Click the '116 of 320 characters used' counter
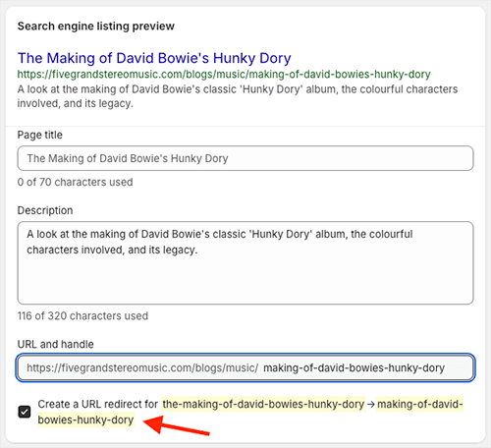Viewport: 491px width, 448px height. (82, 316)
